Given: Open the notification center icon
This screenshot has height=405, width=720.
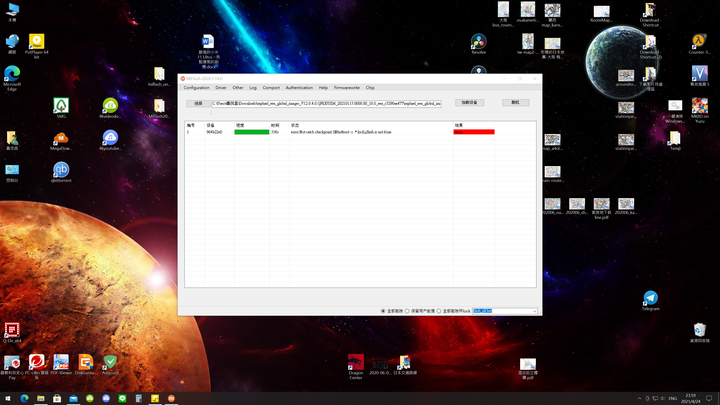Looking at the screenshot, I should pos(709,398).
